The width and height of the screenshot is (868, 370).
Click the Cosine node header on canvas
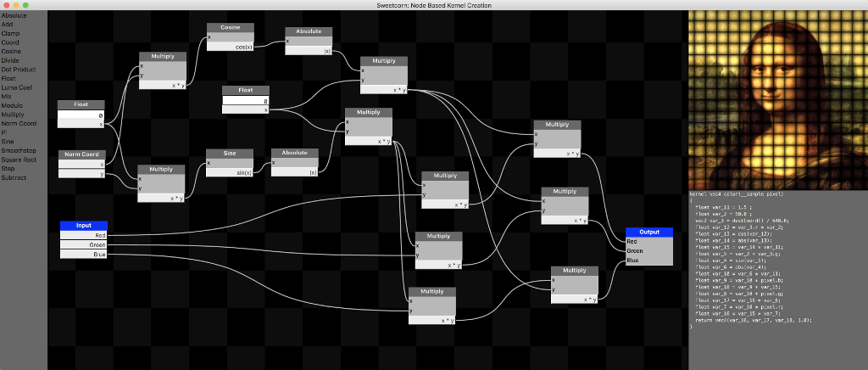231,28
